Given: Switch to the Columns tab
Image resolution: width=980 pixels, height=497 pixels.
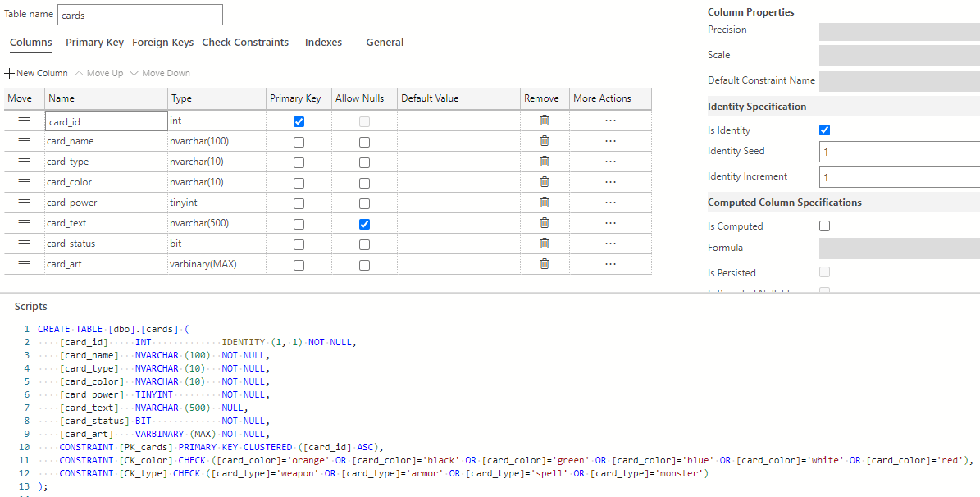Looking at the screenshot, I should pos(30,43).
